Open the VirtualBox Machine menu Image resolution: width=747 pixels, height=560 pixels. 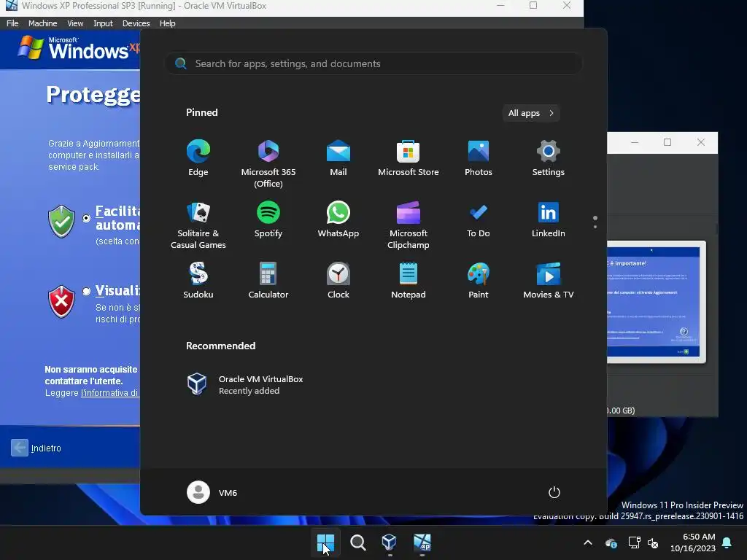42,23
